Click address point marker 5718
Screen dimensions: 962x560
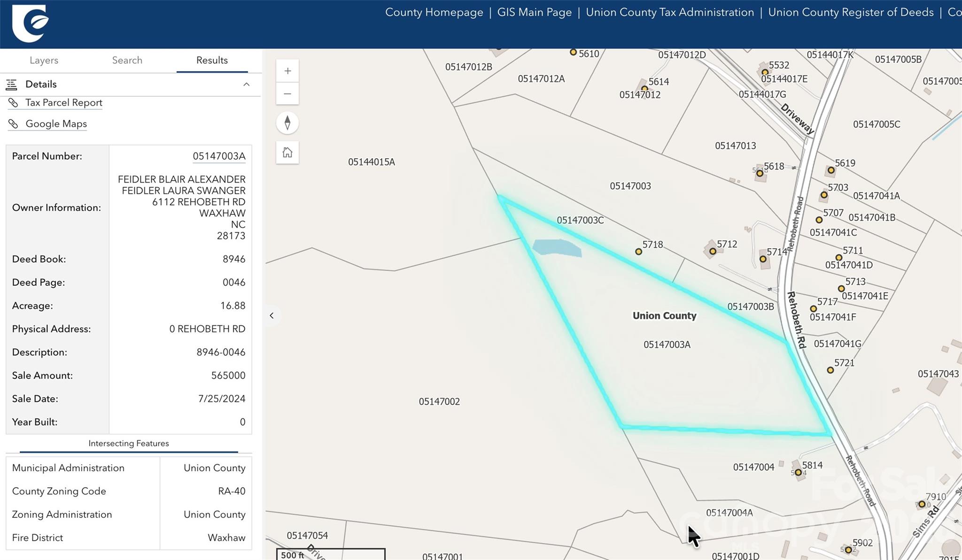638,252
